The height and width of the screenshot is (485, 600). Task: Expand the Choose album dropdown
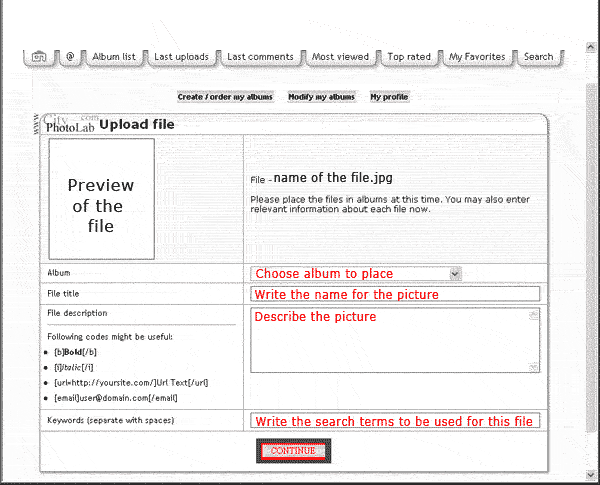(348, 273)
